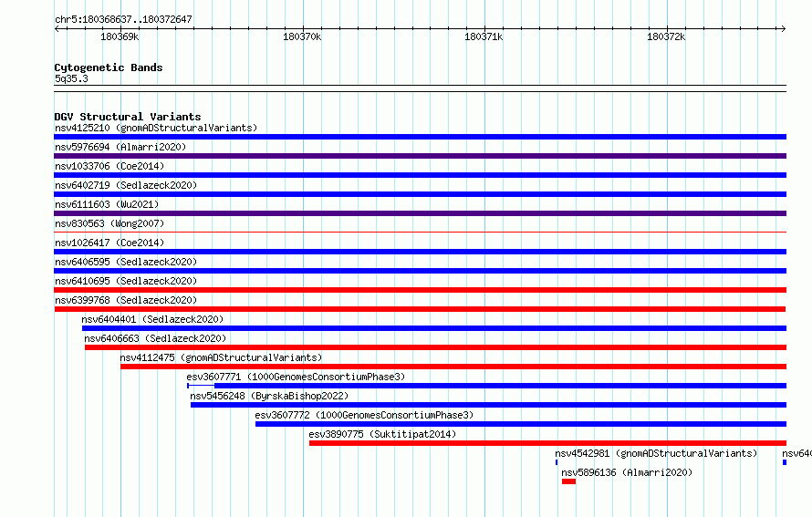This screenshot has width=812, height=517.
Task: Open the esv3890775 (Suktitipat2014) label
Action: (x=382, y=434)
